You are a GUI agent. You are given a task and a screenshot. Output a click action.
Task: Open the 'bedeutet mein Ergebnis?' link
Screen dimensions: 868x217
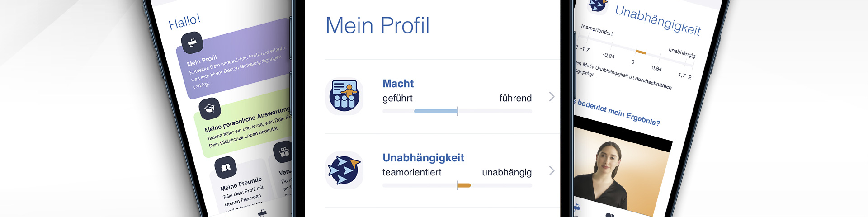point(618,113)
